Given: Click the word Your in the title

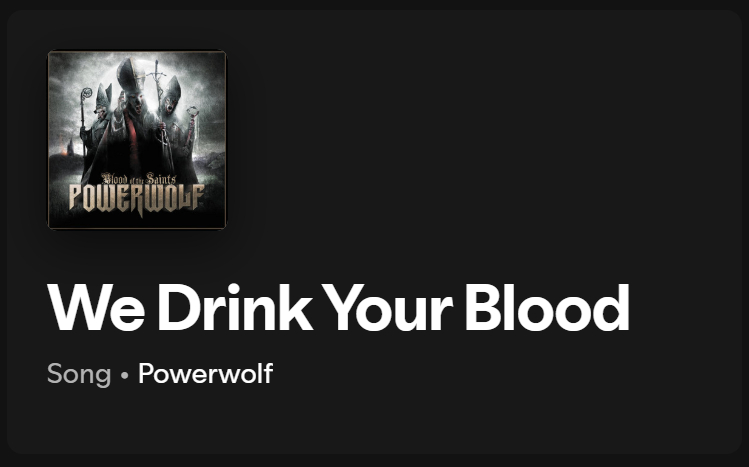Looking at the screenshot, I should pyautogui.click(x=388, y=308).
